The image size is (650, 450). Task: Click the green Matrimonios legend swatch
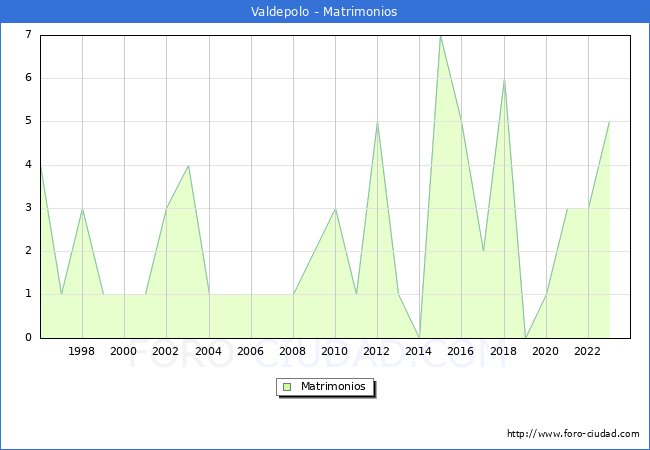(x=287, y=387)
